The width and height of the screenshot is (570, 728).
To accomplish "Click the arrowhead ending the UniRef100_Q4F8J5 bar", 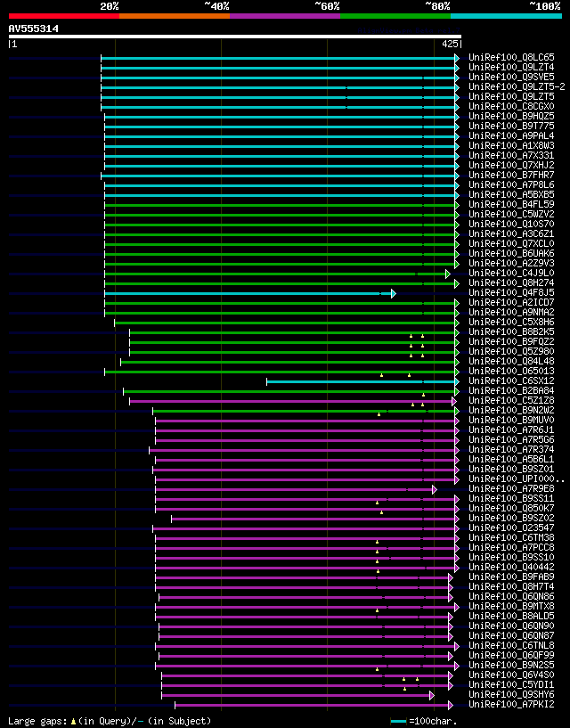I will tap(394, 293).
